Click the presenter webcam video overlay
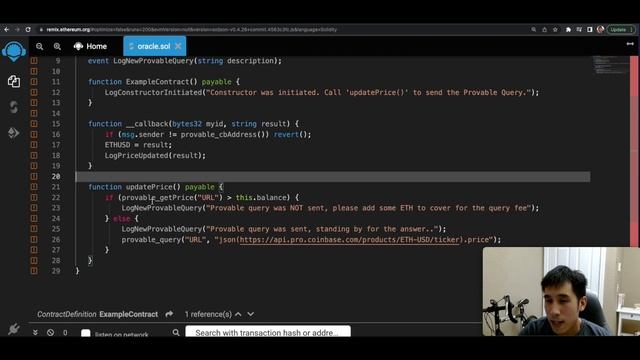 (561, 291)
